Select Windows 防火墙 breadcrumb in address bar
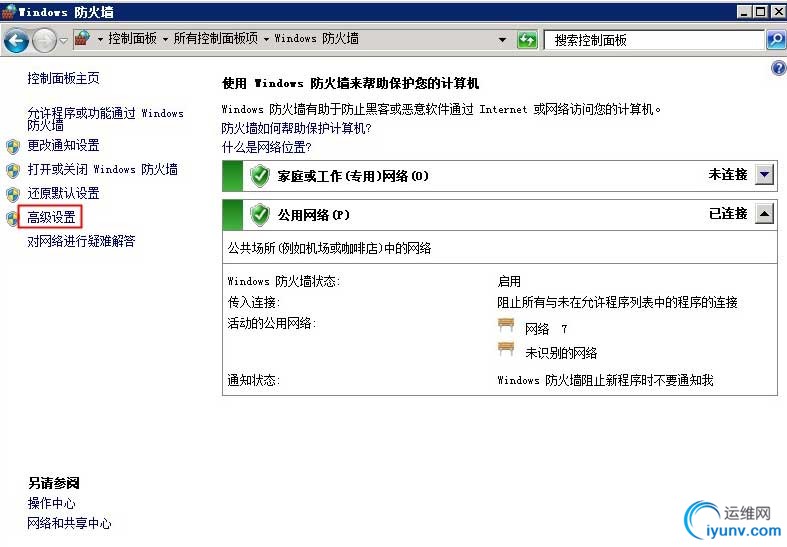The image size is (787, 547). 317,38
